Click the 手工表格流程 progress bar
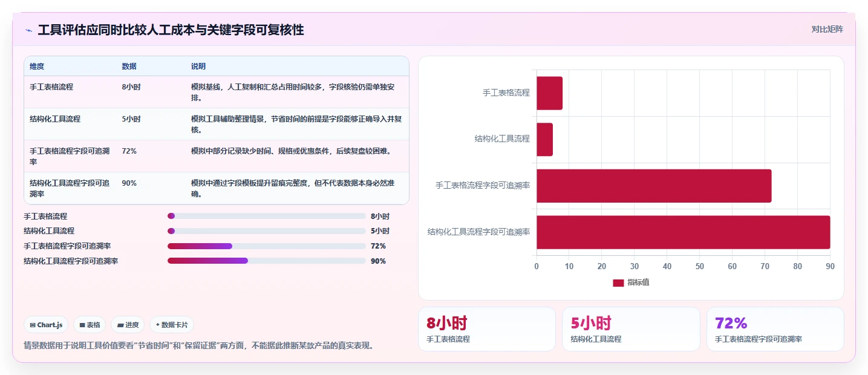The image size is (868, 375). (267, 216)
